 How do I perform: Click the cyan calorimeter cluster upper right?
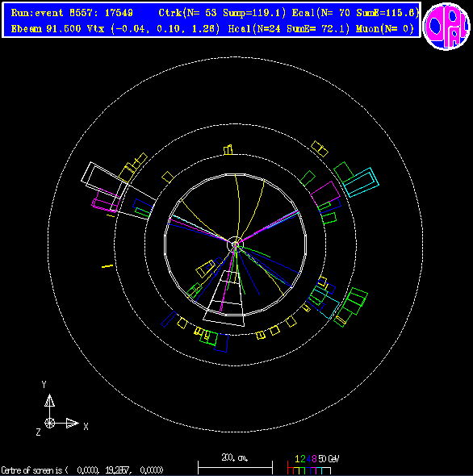tap(361, 182)
